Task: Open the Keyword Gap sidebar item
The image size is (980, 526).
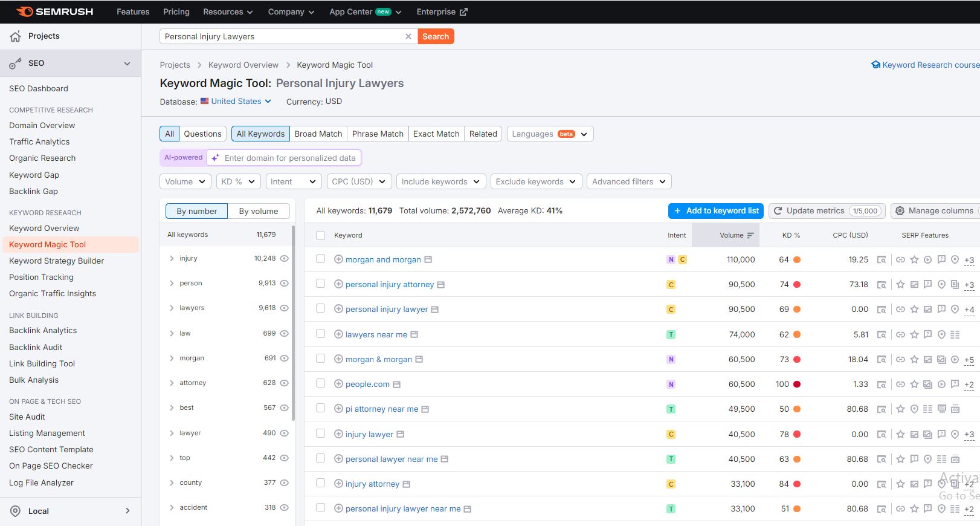Action: click(34, 175)
